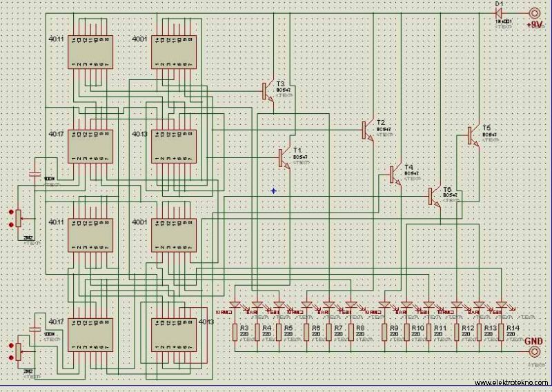552x392 pixels.
Task: Select the T3 transistor symbol
Action: pos(267,92)
